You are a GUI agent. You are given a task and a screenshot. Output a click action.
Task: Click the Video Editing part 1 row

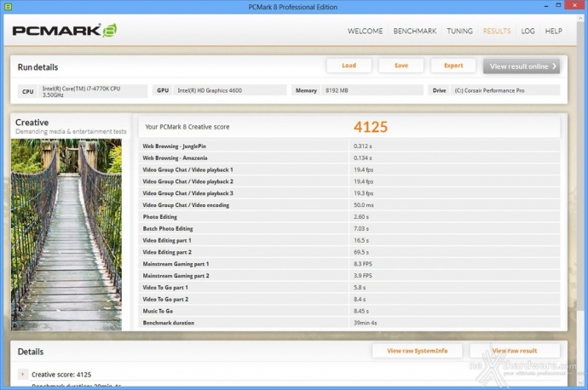(x=349, y=240)
